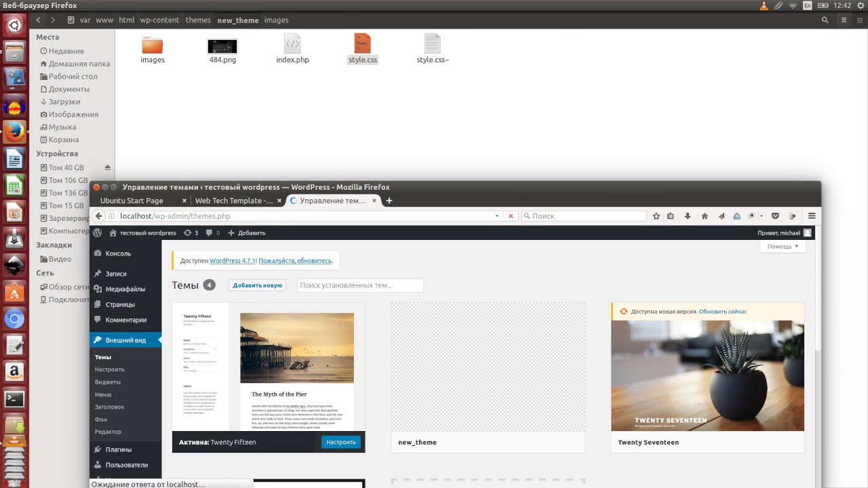This screenshot has width=868, height=488.
Task: Expand Помощь help dropdown
Action: coord(783,247)
